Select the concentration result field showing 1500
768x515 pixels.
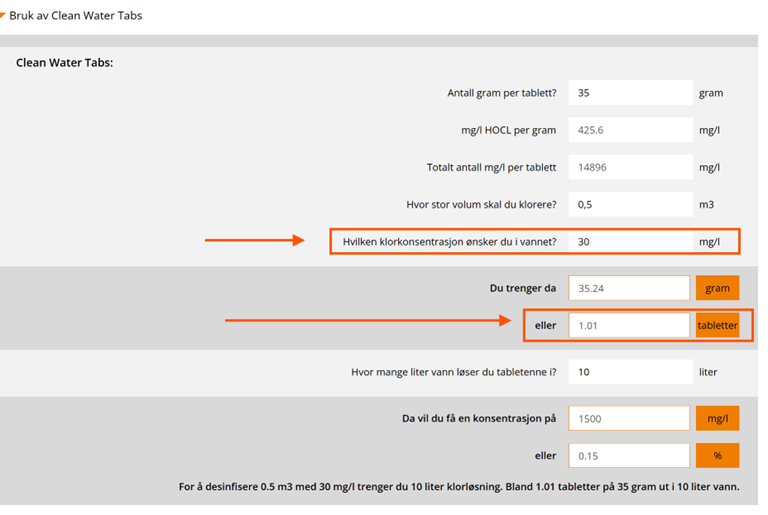point(629,419)
